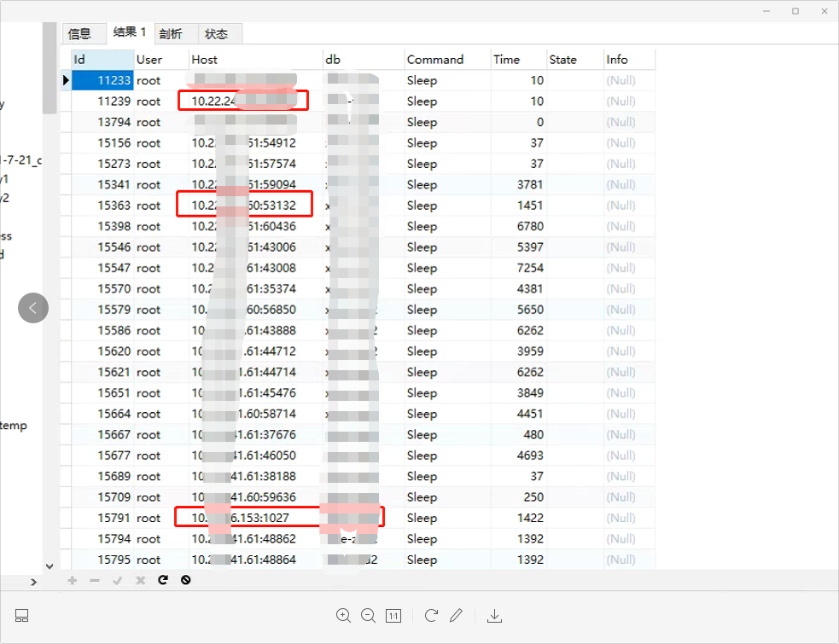The height and width of the screenshot is (644, 839).
Task: Add a record with the plus icon
Action: click(73, 580)
